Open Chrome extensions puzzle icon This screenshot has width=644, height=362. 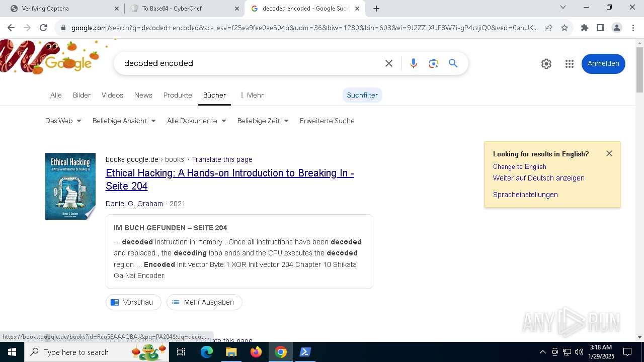(585, 28)
